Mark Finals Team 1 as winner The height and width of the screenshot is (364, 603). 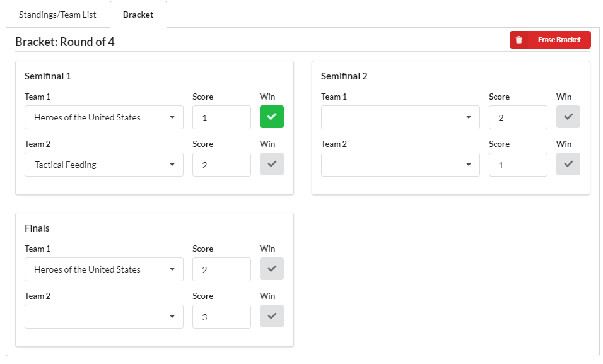coord(272,269)
